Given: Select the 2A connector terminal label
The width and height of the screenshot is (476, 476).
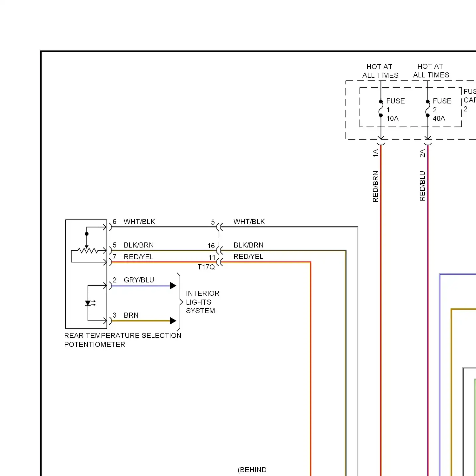Looking at the screenshot, I should pyautogui.click(x=422, y=153).
